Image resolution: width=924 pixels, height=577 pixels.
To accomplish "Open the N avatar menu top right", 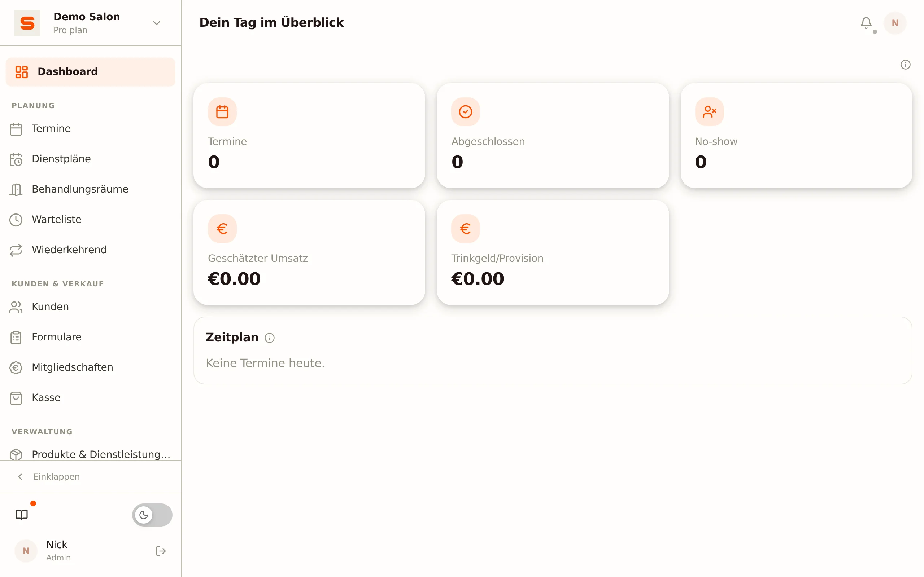I will [x=895, y=23].
